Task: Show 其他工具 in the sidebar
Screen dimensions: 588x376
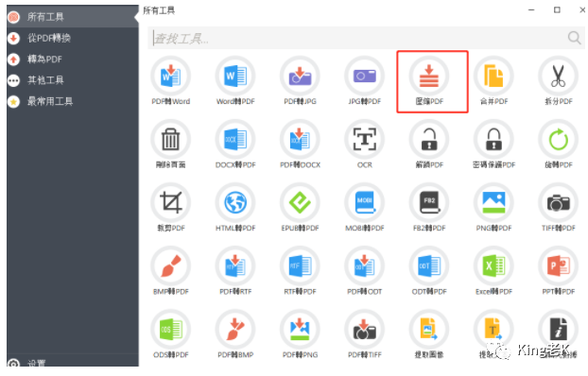Action: [73, 80]
